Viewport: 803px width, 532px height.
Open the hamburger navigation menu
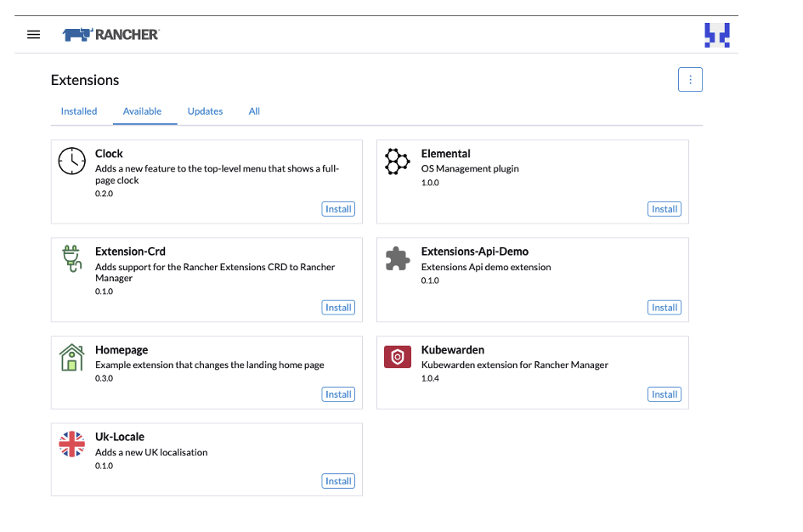(x=34, y=35)
